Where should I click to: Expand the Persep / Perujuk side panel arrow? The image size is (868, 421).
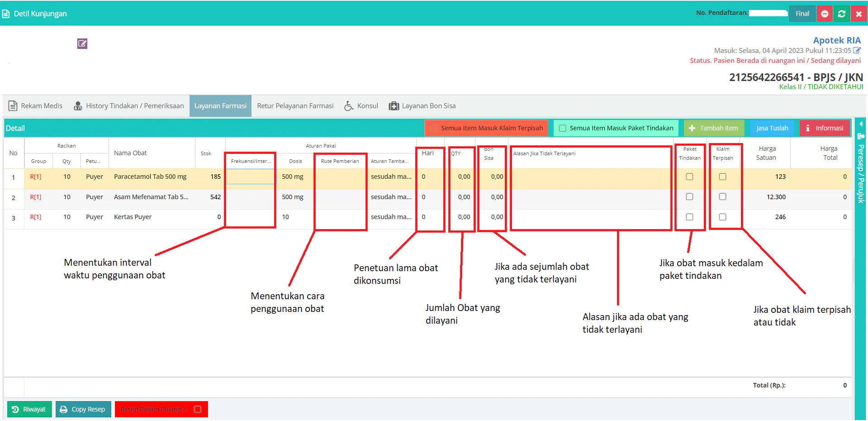point(861,124)
